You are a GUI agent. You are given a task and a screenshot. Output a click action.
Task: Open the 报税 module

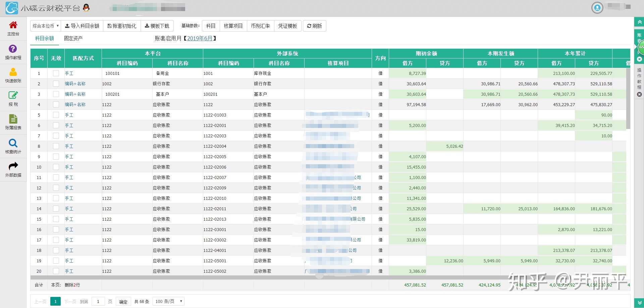(13, 99)
